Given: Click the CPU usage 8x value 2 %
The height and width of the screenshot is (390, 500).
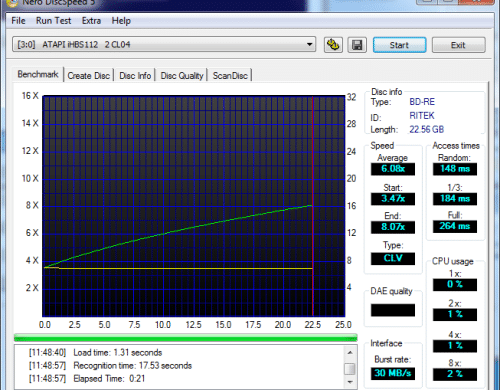Looking at the screenshot, I should pyautogui.click(x=455, y=374).
